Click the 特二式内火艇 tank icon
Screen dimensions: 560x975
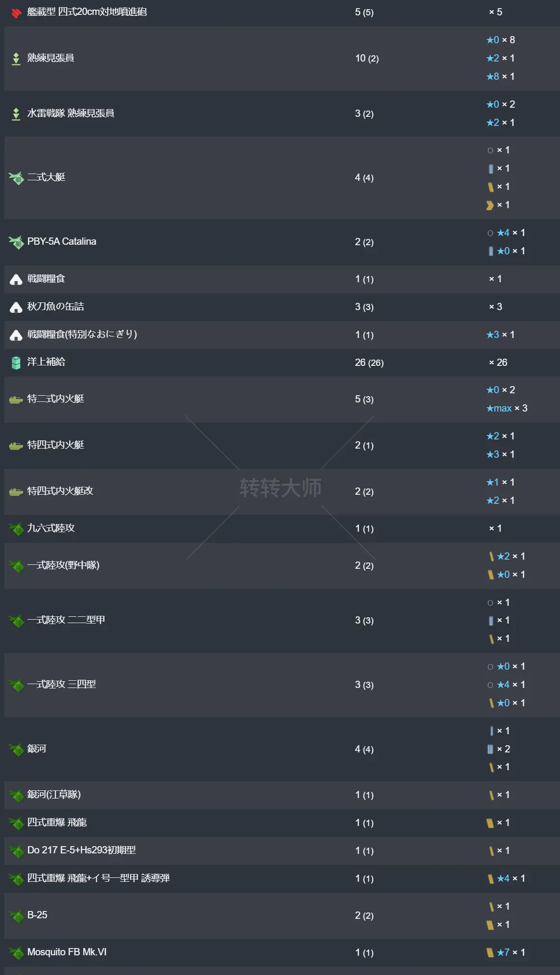(x=16, y=400)
